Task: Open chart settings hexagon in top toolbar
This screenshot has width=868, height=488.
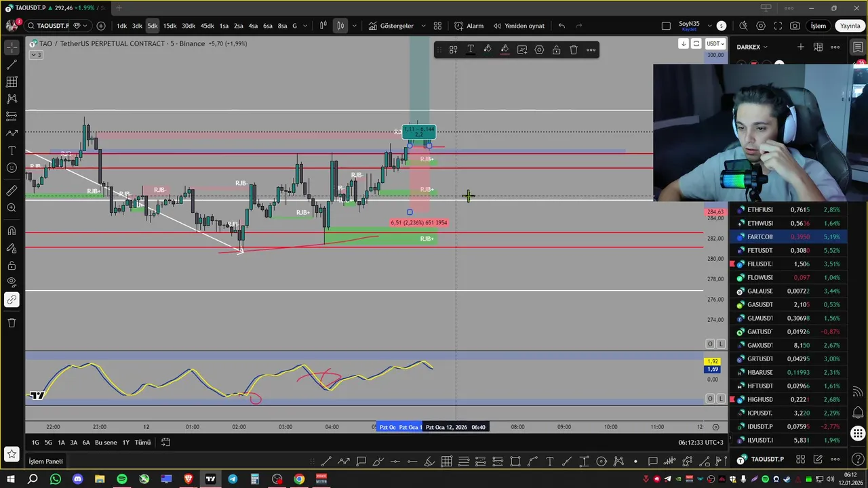Action: tap(761, 26)
